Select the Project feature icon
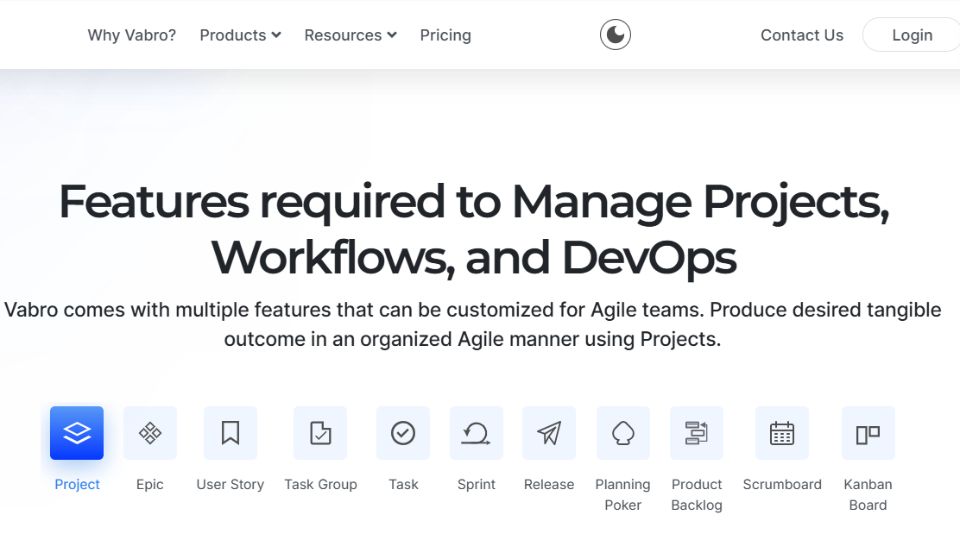This screenshot has height=540, width=960. [x=77, y=433]
